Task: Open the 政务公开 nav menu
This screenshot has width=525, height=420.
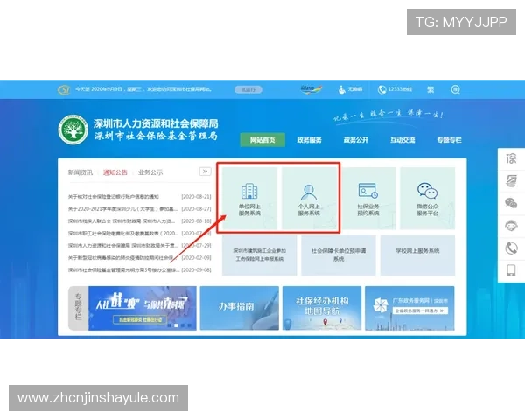Action: (356, 140)
